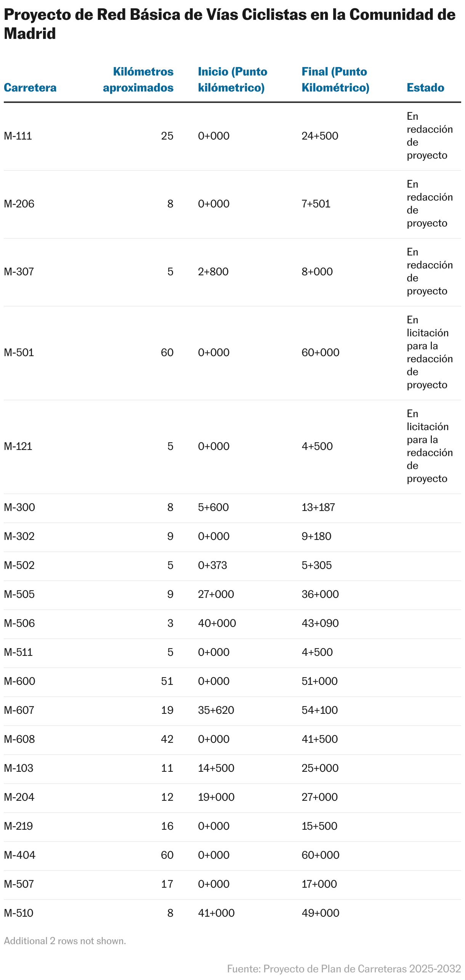The height and width of the screenshot is (980, 465).
Task: Click the M-206 row label
Action: [19, 204]
